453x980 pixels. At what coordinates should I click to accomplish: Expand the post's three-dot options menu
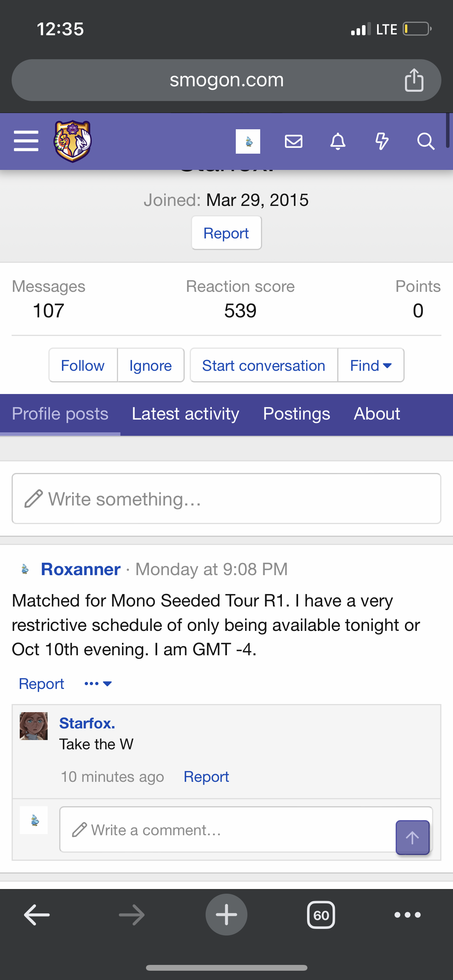[98, 684]
